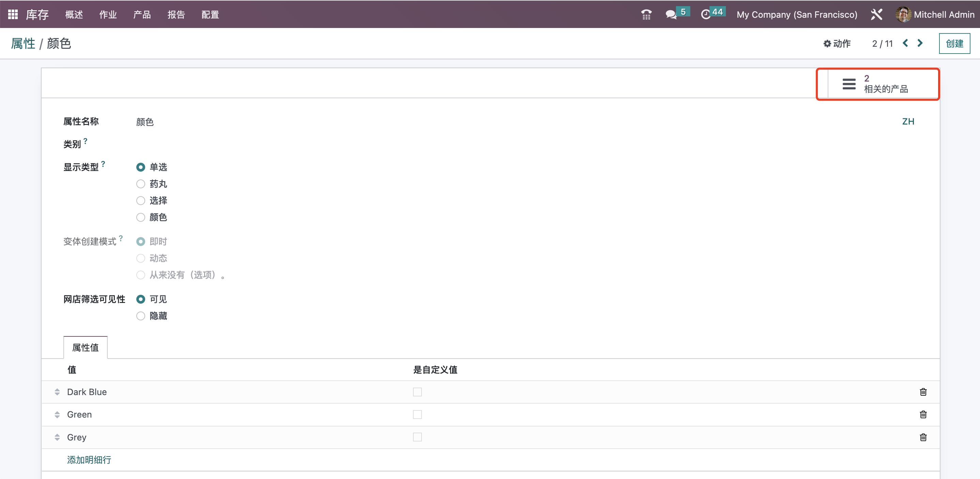Open the activities clock icon
The height and width of the screenshot is (479, 980).
[x=706, y=14]
